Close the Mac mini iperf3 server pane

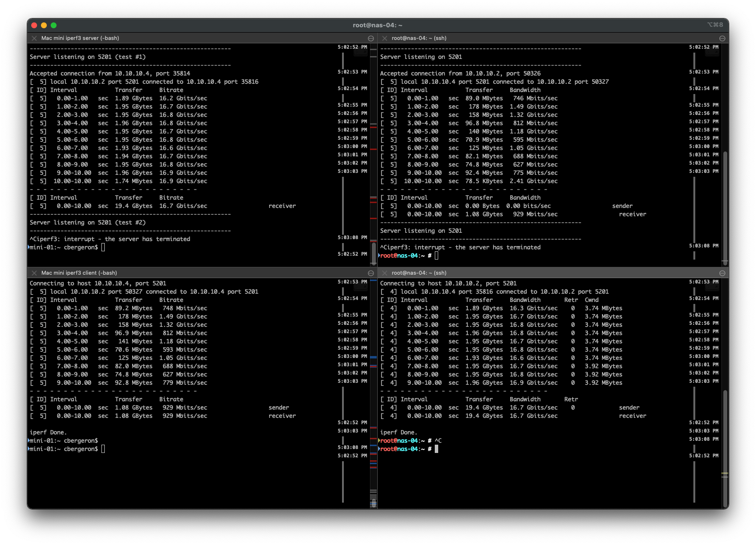(x=34, y=38)
